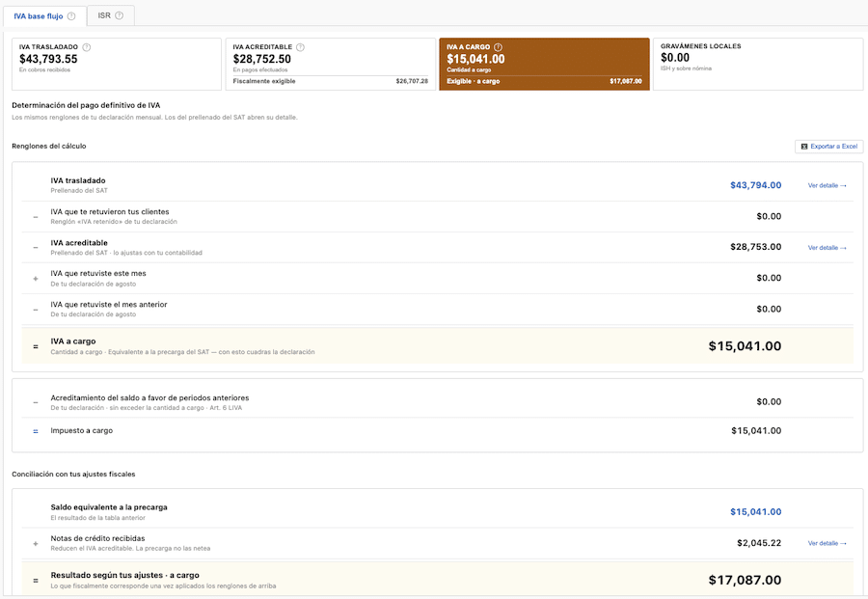The height and width of the screenshot is (599, 868).
Task: Click help icon beside IVA base flujo
Action: [71, 16]
